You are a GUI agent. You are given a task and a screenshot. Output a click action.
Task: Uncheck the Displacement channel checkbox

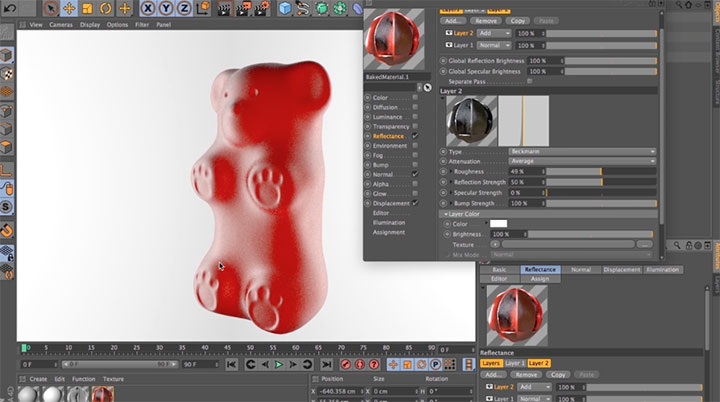pyautogui.click(x=415, y=203)
